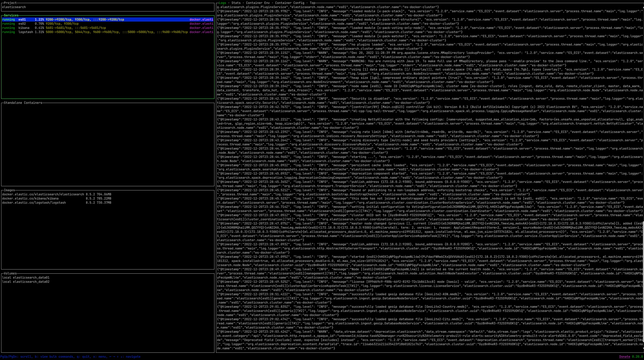Click es01 CPU value 1.22%
The height and width of the screenshot is (360, 644).
coord(39,20)
